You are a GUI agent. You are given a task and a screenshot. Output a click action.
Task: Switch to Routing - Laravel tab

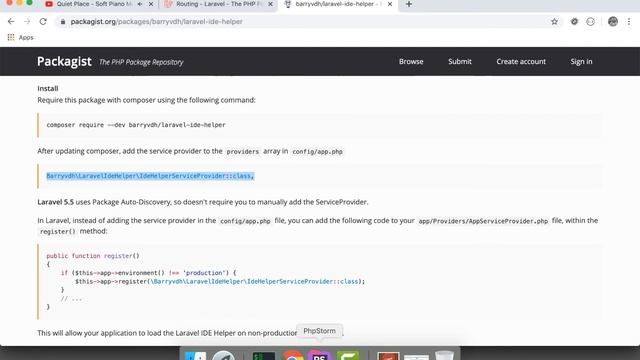pyautogui.click(x=219, y=4)
